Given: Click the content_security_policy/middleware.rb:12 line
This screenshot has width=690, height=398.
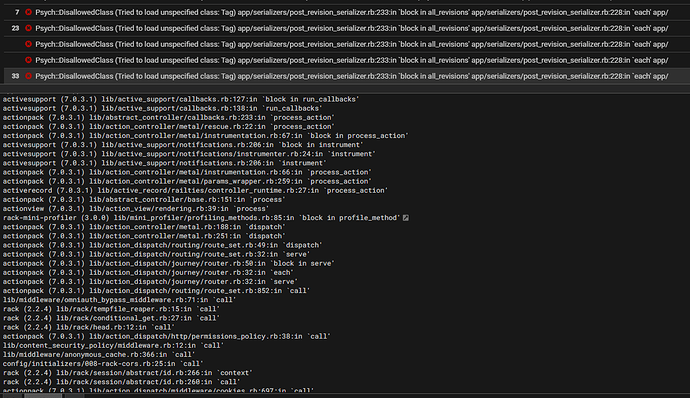Looking at the screenshot, I should tap(113, 346).
